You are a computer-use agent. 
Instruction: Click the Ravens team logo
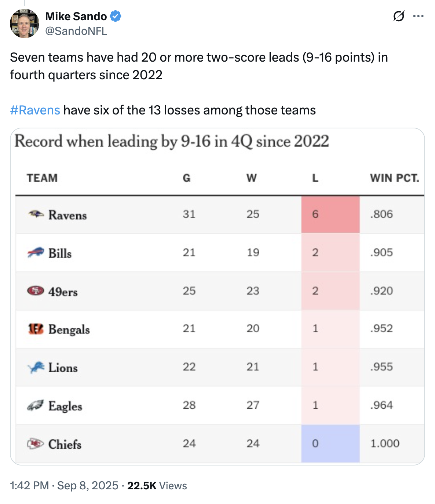coord(36,214)
